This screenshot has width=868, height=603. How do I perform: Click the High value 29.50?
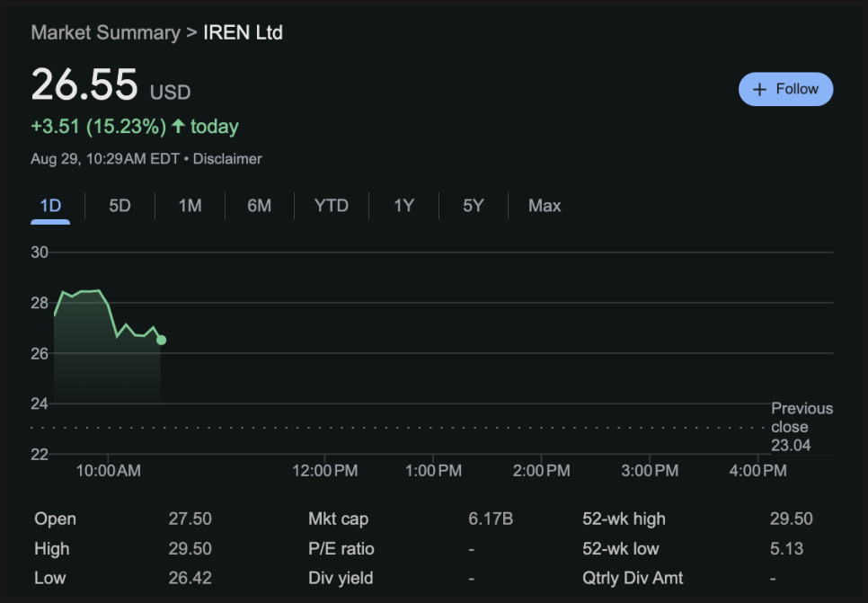pos(190,549)
